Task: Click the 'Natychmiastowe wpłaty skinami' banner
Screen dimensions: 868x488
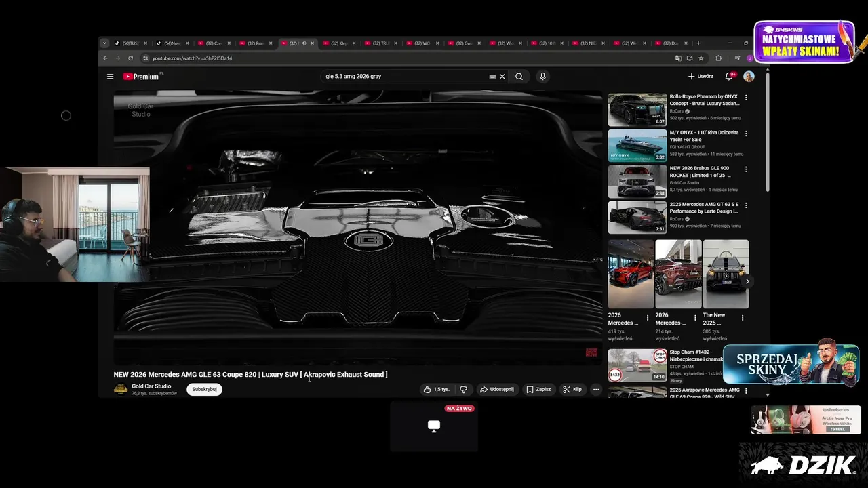Action: [804, 42]
